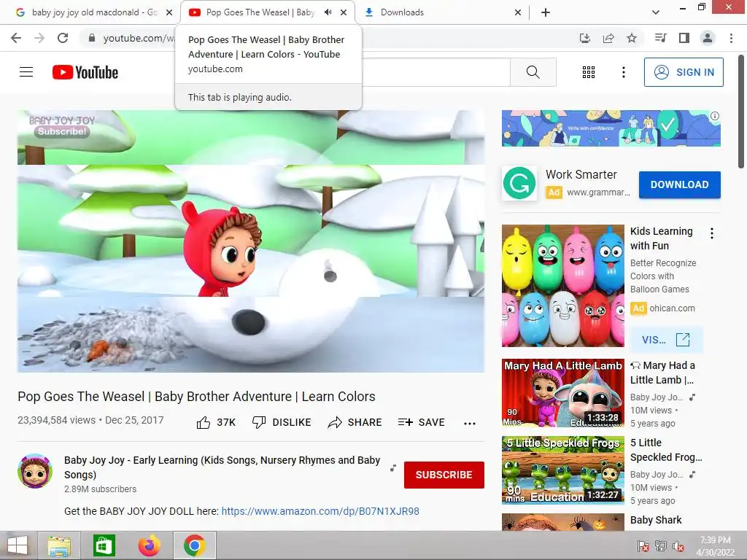Viewport: 747px width, 560px height.
Task: Open a new browser tab
Action: (546, 12)
